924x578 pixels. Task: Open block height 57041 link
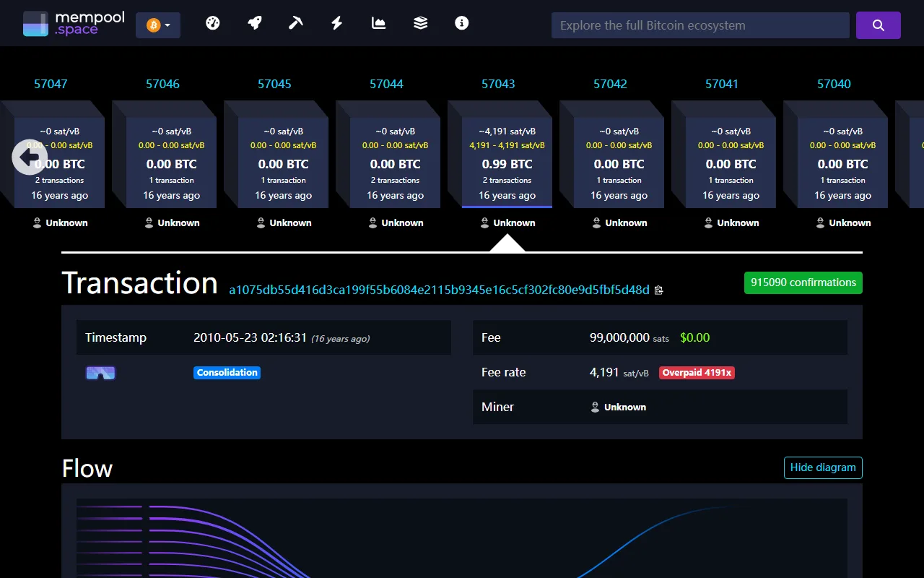[x=722, y=84]
